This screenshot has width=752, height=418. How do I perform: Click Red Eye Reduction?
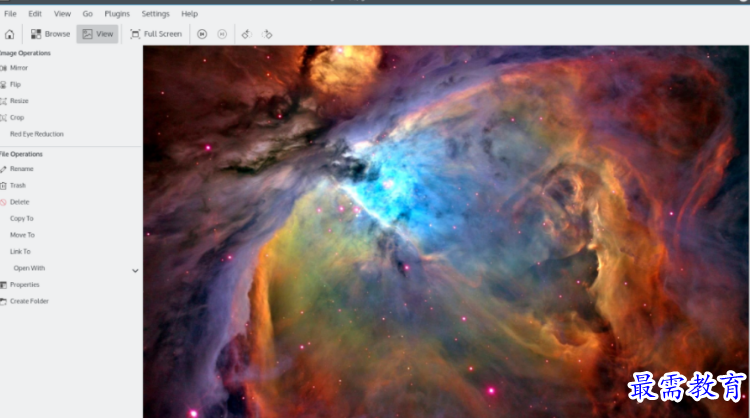tap(36, 134)
